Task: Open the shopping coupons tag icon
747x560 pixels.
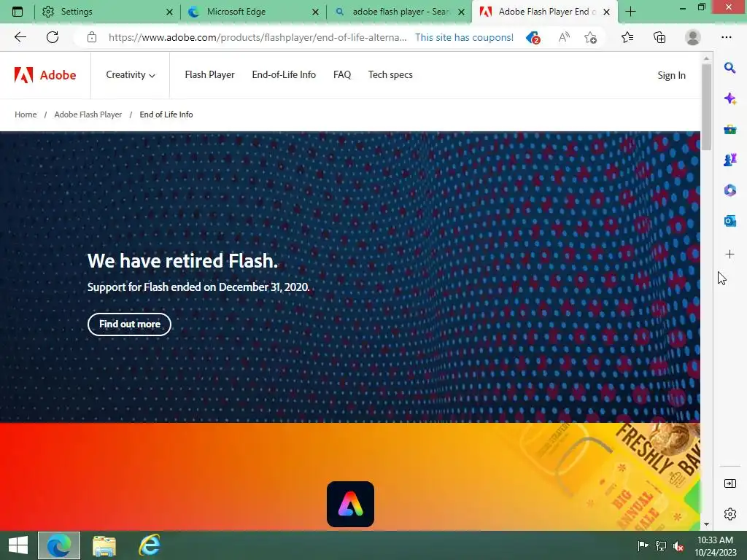Action: (x=533, y=37)
